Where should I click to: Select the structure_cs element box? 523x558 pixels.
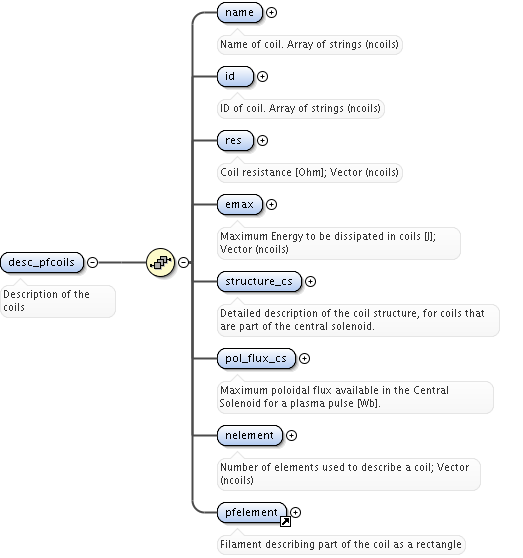[259, 281]
